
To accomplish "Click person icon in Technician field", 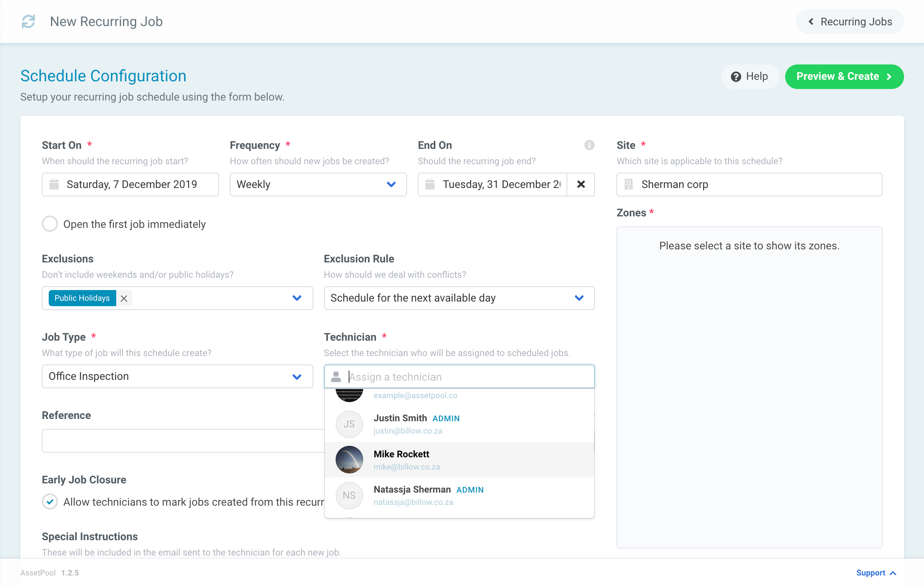I will pos(336,377).
